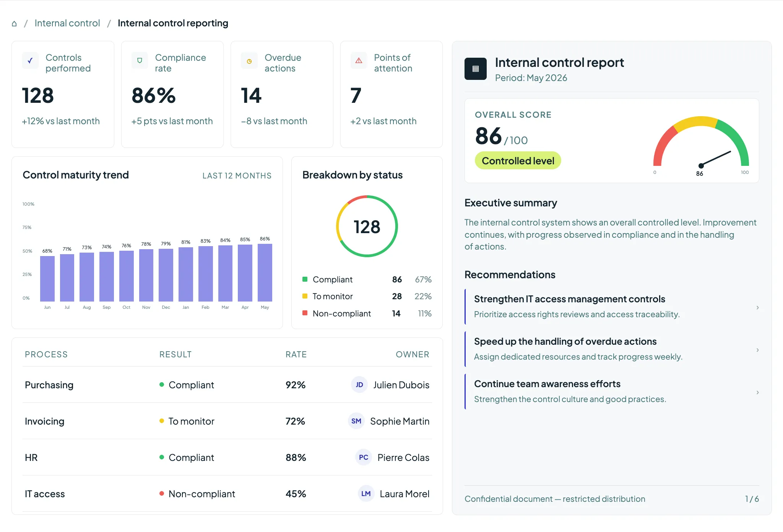Click the donut chart showing 128
783x532 pixels.
coord(367,226)
